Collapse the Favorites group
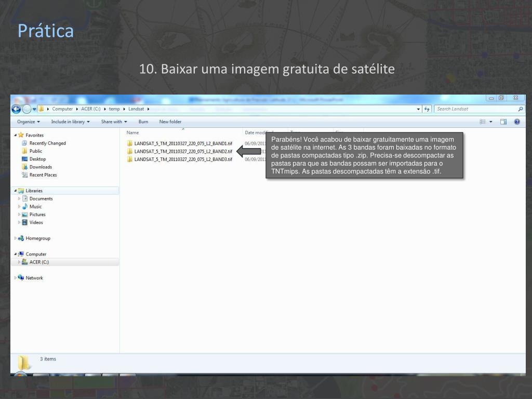This screenshot has height=399, width=532. [x=16, y=135]
